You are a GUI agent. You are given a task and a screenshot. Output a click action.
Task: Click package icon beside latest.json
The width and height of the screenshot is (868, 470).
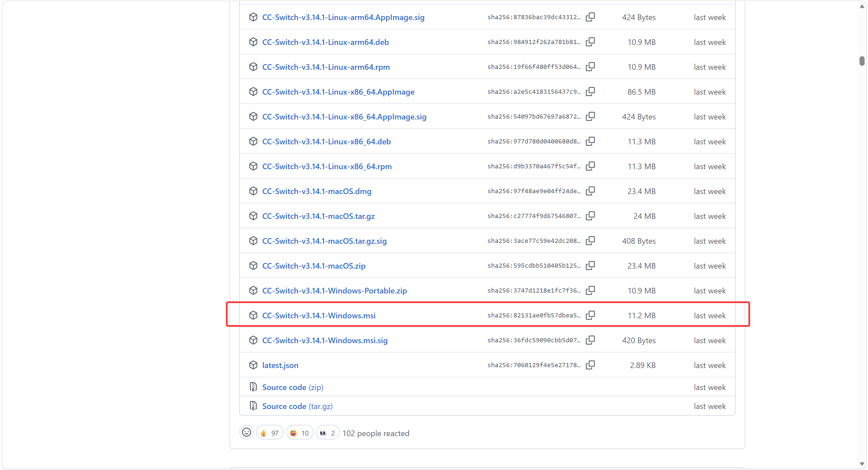(x=253, y=365)
